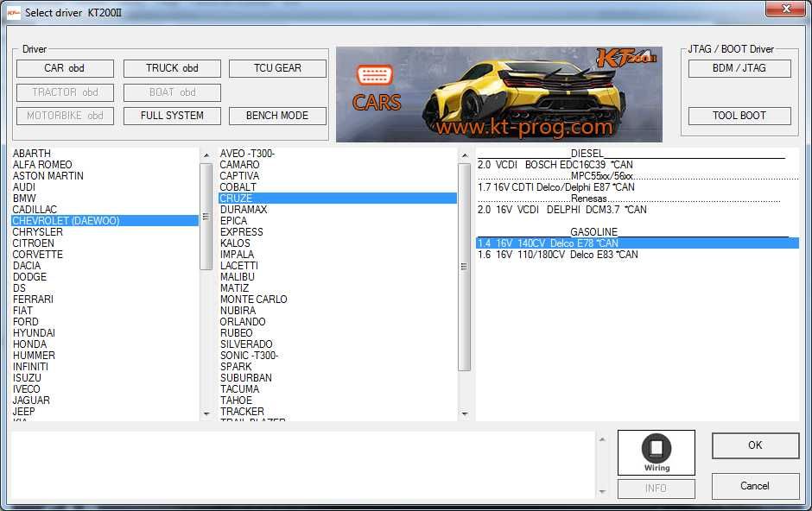Pick AUDI from brand list
This screenshot has width=812, height=511.
[x=105, y=187]
